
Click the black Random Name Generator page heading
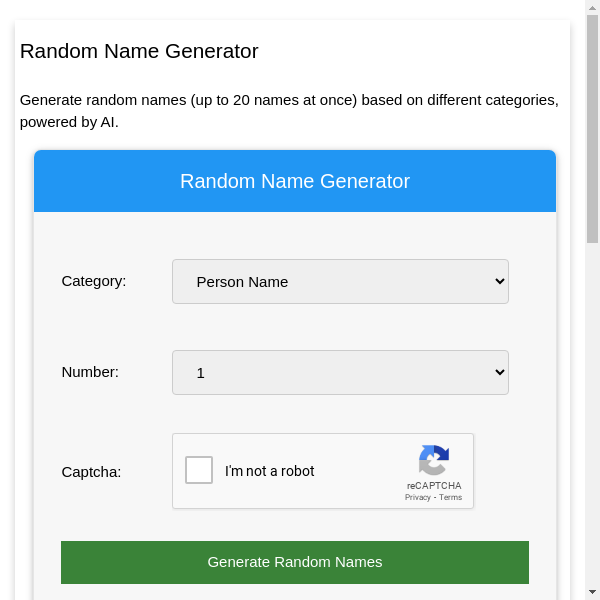(139, 51)
